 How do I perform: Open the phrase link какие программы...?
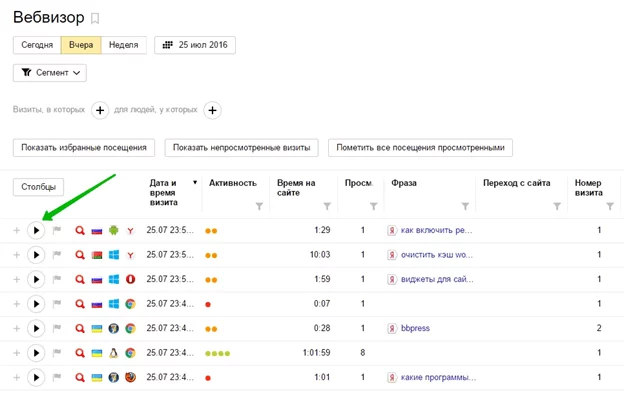(438, 377)
